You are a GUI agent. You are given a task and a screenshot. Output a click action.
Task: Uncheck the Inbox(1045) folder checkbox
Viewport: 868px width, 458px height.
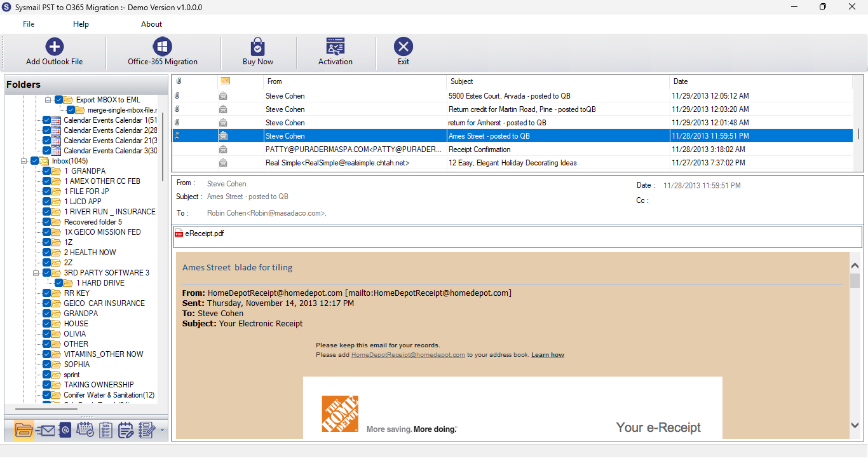34,161
